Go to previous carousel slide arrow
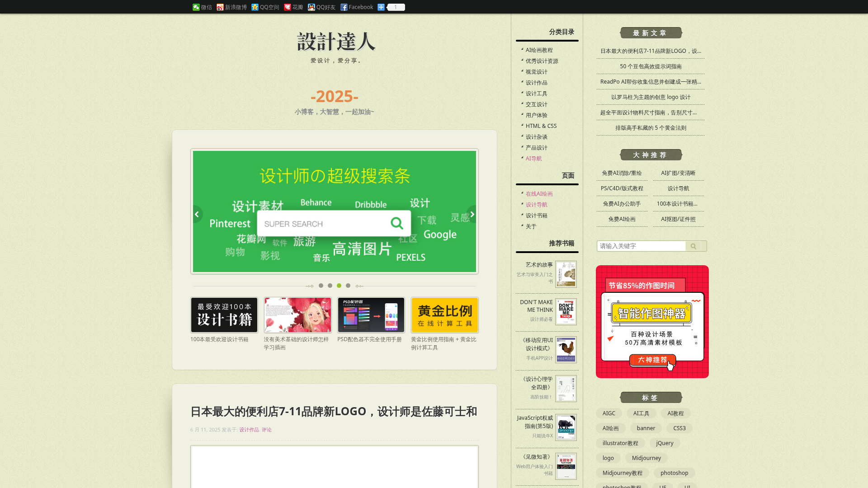The image size is (868, 488). pos(197,214)
